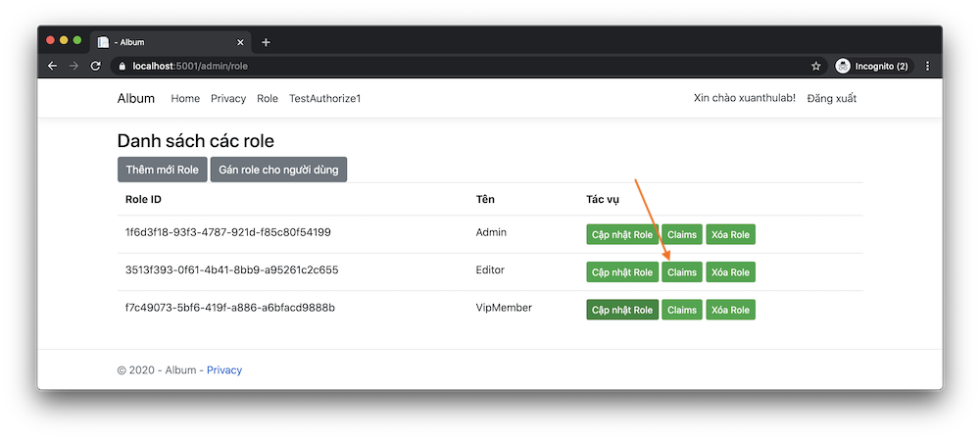980x439 pixels.
Task: Click the 'VipMember' role name cell
Action: (504, 308)
